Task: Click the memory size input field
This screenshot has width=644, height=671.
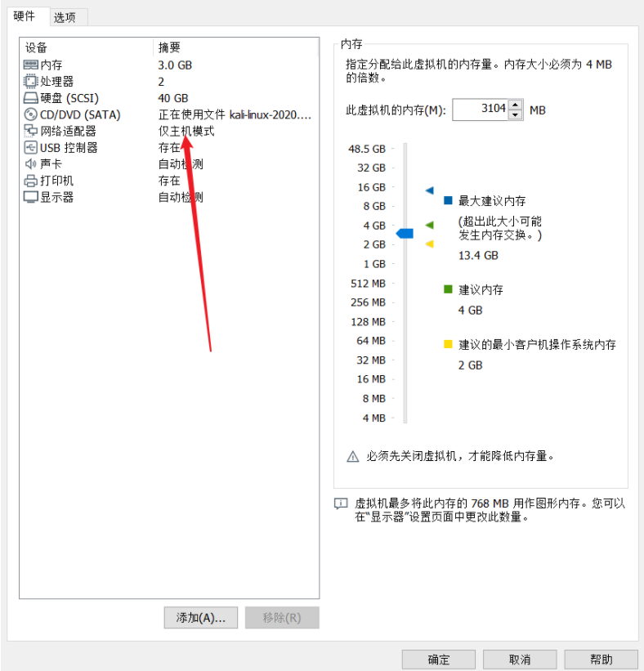Action: [x=480, y=110]
